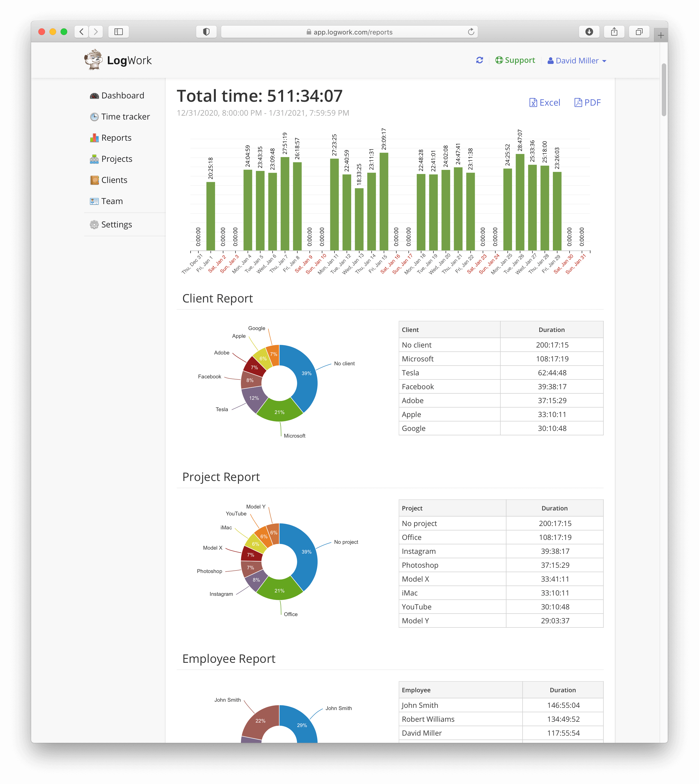Go back with Safari back arrow

(81, 32)
